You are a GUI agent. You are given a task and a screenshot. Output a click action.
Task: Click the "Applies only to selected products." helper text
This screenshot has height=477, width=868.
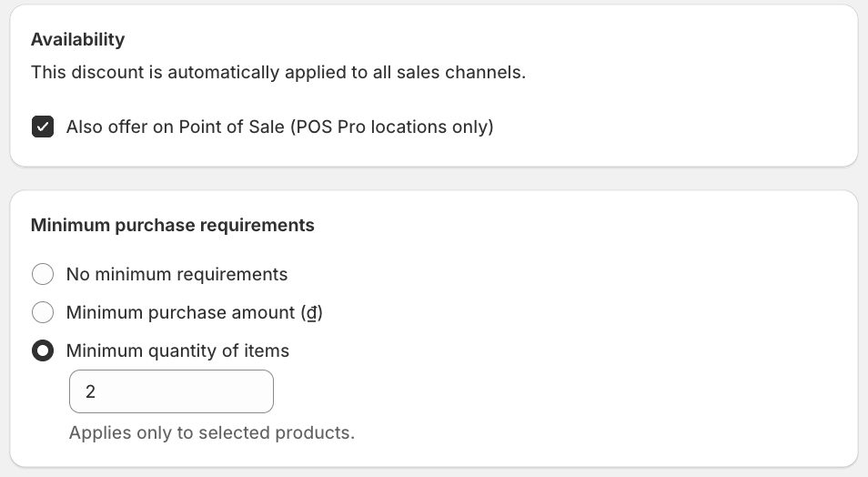(211, 432)
